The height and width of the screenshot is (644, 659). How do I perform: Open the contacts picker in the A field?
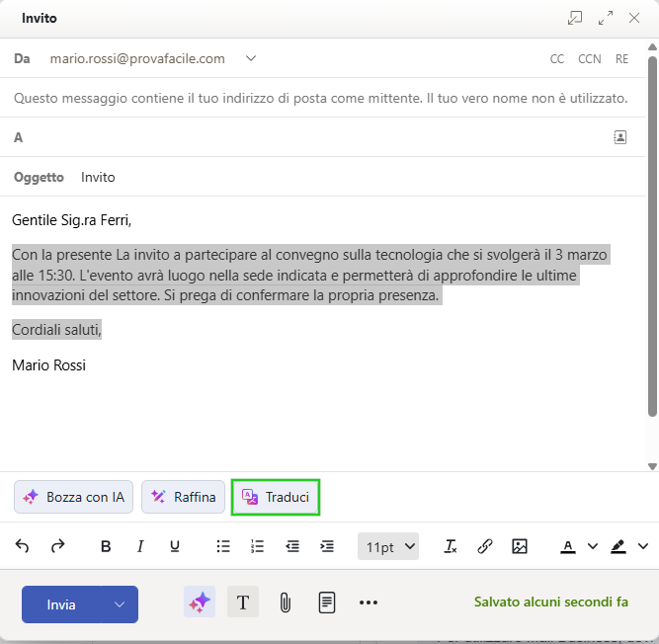pyautogui.click(x=619, y=137)
